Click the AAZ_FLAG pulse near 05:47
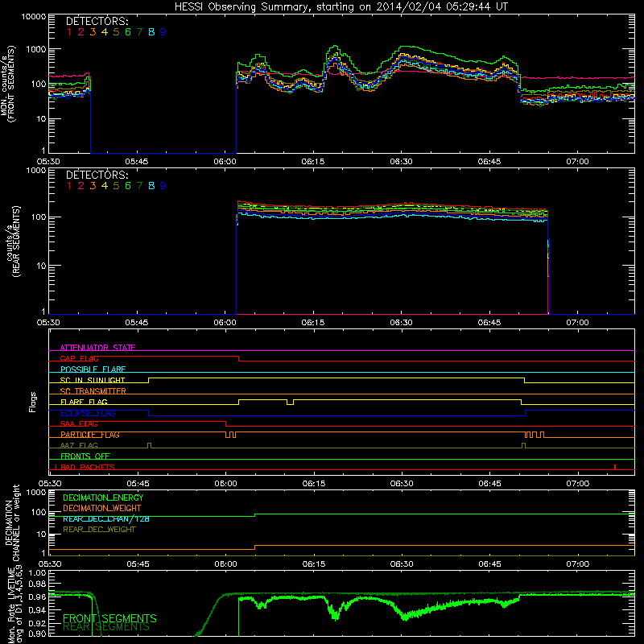644x644 pixels. (149, 446)
